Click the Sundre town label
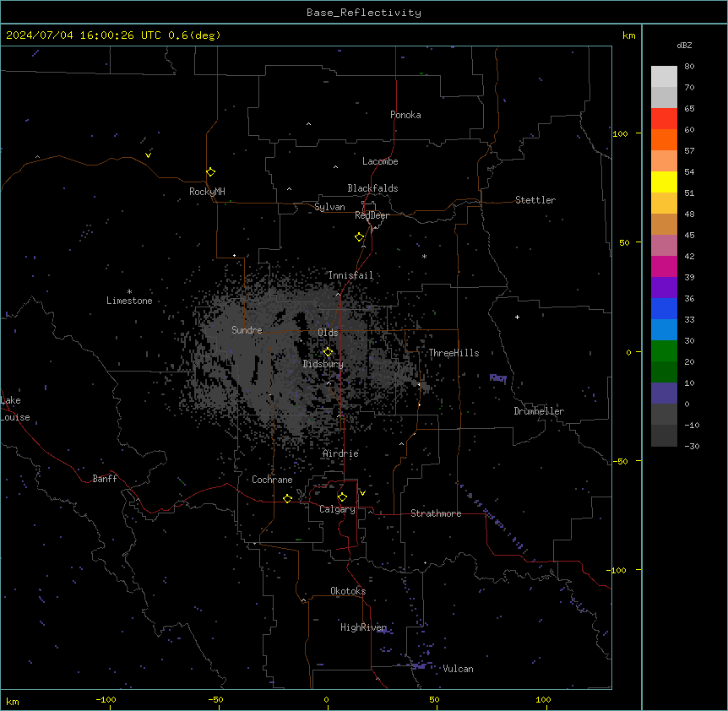This screenshot has width=728, height=711. pyautogui.click(x=247, y=330)
